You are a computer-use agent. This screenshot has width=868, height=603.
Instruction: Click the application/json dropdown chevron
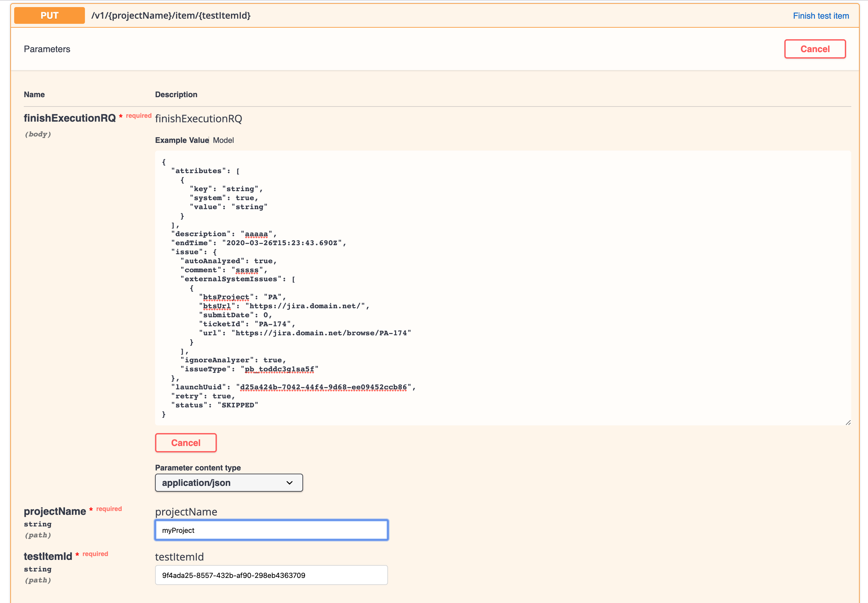tap(289, 482)
